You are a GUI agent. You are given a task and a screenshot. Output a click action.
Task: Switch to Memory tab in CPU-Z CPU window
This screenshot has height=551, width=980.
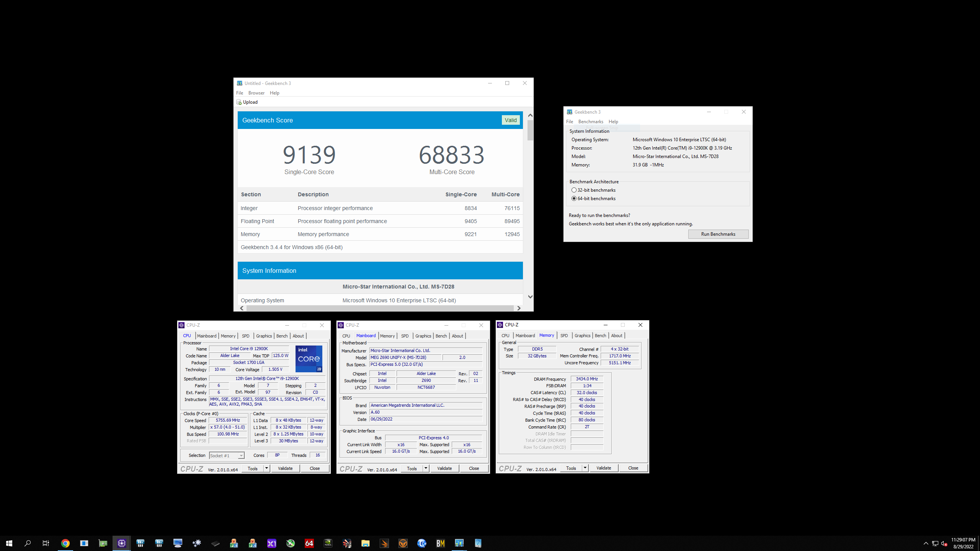click(x=228, y=336)
